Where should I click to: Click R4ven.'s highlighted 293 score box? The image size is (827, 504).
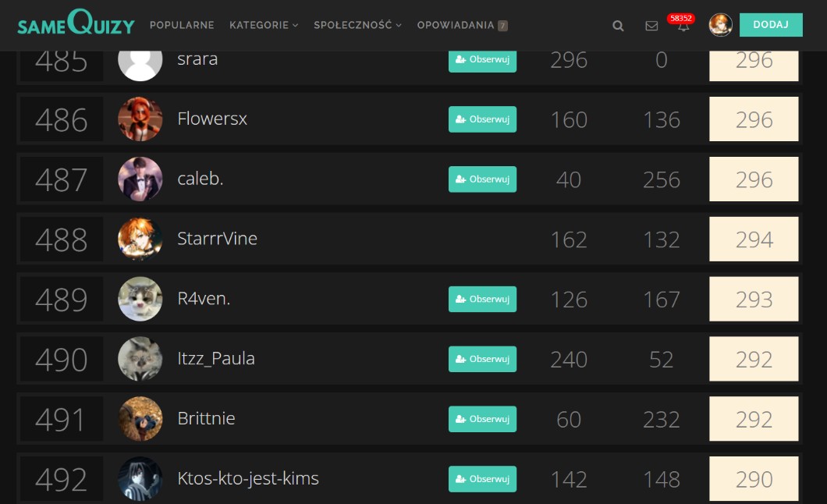pos(754,300)
